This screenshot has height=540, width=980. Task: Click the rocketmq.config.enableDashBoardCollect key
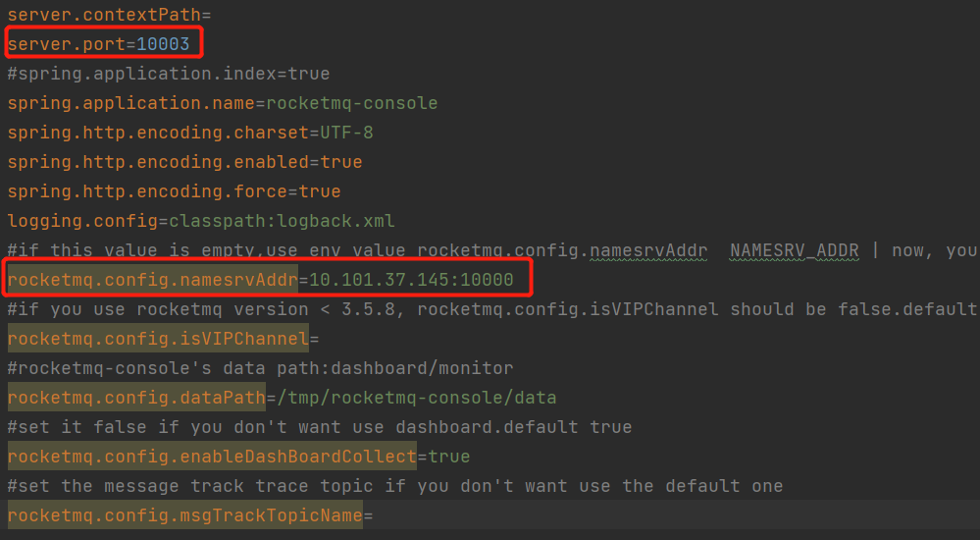(212, 457)
